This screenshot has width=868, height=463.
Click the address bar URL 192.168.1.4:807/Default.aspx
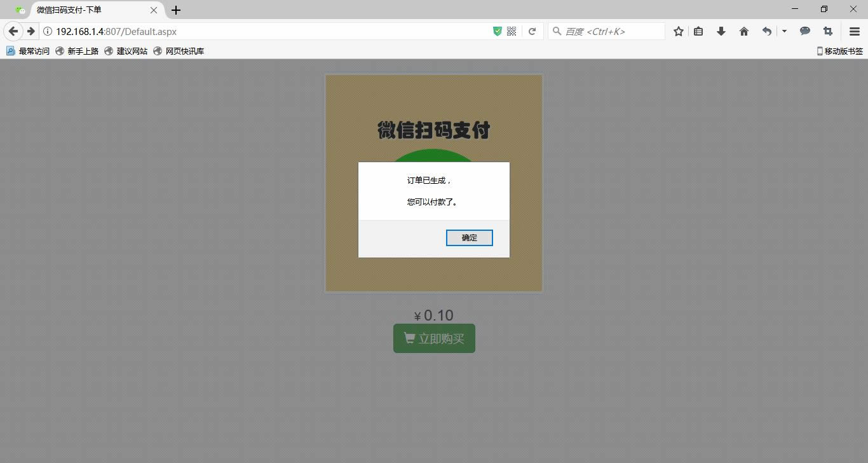coord(116,31)
